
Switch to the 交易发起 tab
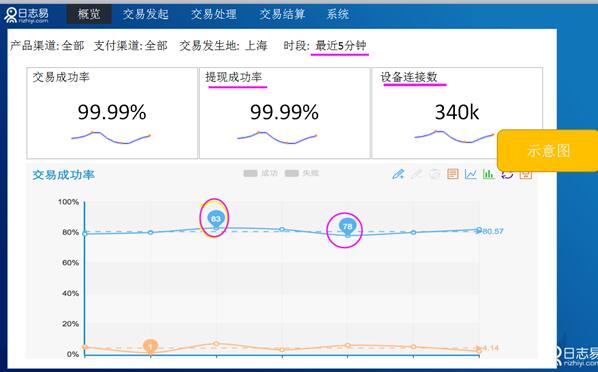tap(145, 14)
